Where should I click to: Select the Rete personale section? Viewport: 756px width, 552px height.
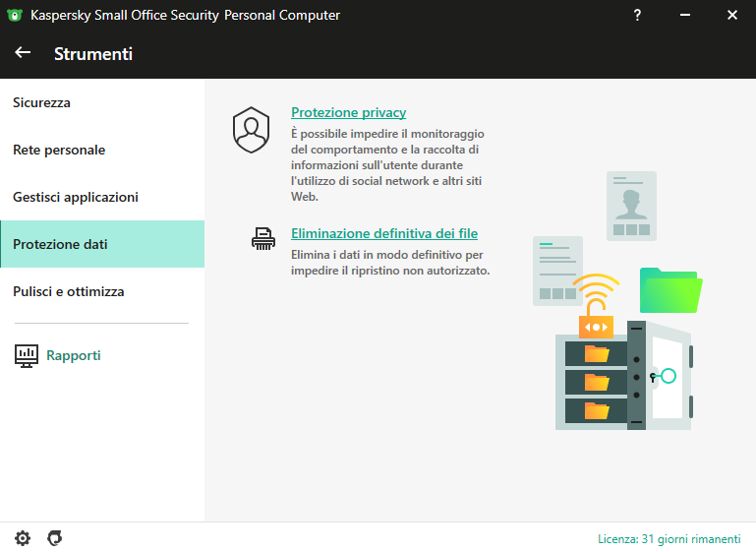tap(102, 150)
